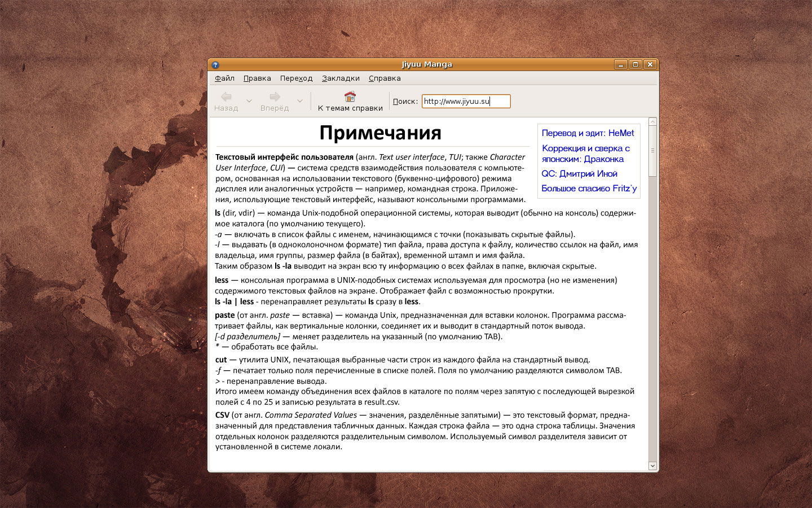Open the Закладки menu
812x508 pixels.
coord(341,78)
